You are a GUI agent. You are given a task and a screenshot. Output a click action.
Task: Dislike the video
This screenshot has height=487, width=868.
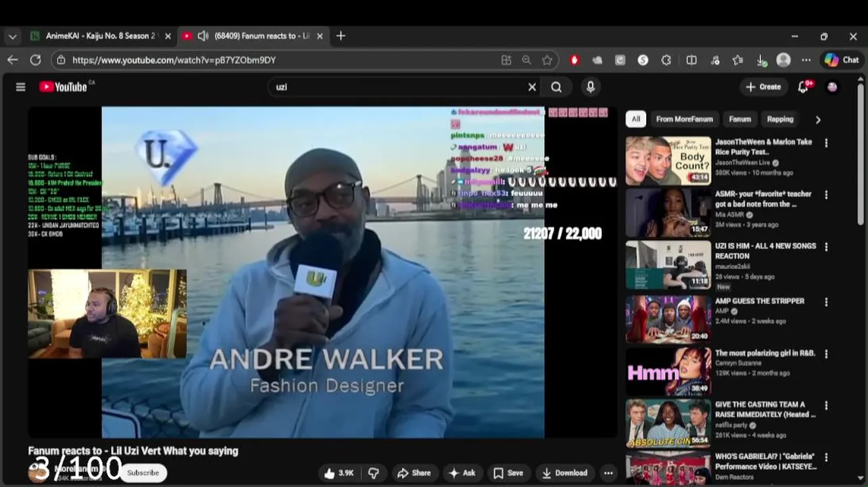(x=373, y=473)
